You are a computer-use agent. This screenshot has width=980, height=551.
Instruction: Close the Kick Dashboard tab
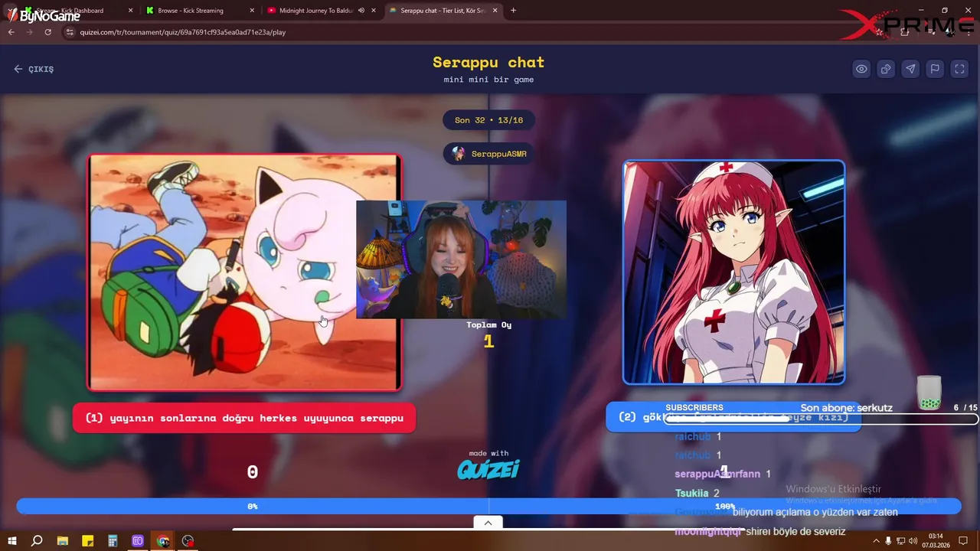pyautogui.click(x=130, y=11)
